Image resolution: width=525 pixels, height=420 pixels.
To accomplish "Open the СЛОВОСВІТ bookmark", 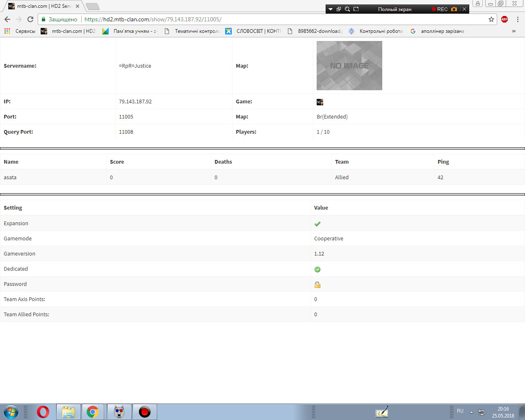I will click(x=253, y=31).
